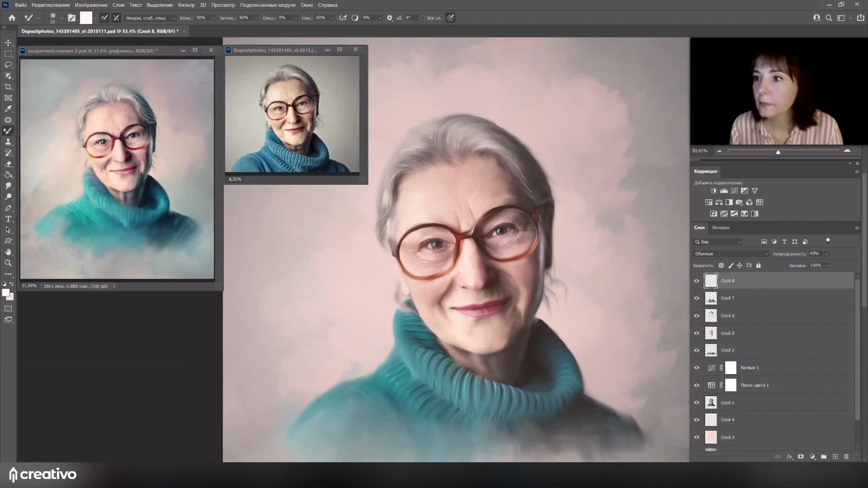Click the foreground color swatch
Screen dimensions: 868x488
pos(5,293)
